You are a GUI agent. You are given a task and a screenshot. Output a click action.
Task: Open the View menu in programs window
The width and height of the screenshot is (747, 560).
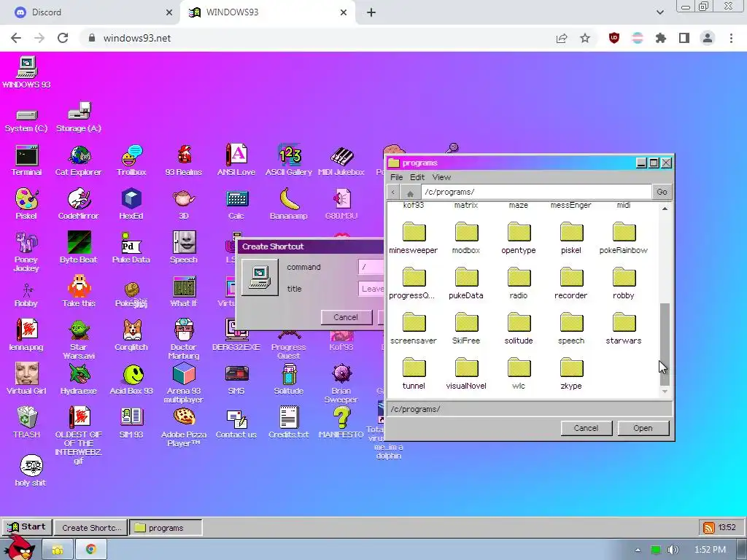click(x=441, y=177)
